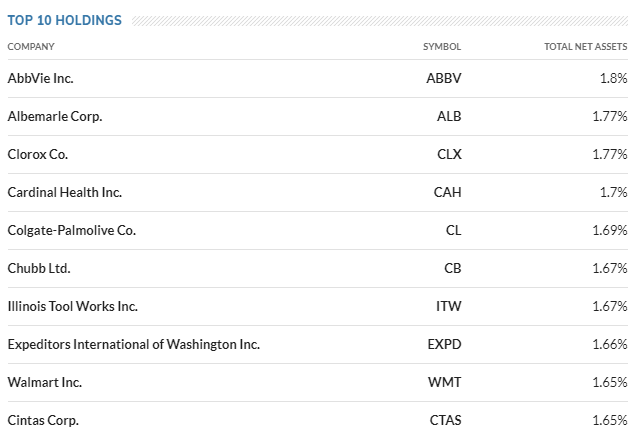Screen dimensions: 643x438
Task: Select the ALB symbol
Action: (x=449, y=116)
